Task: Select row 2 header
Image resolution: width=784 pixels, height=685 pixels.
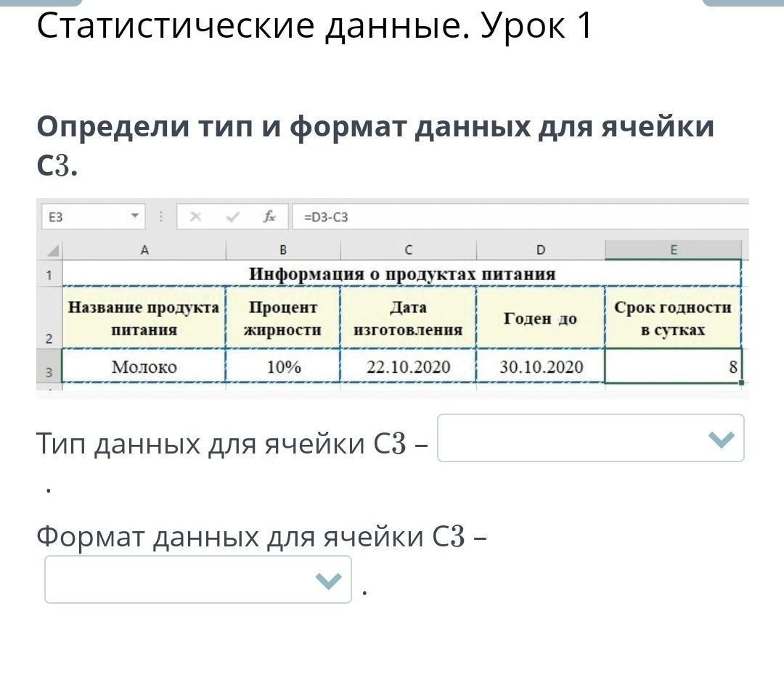Action: (49, 318)
